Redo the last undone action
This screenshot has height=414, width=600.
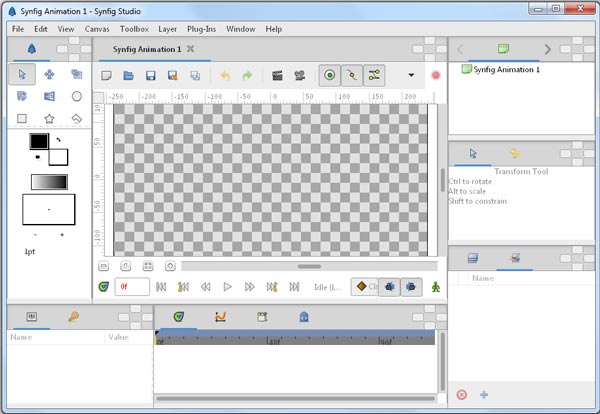tap(247, 75)
